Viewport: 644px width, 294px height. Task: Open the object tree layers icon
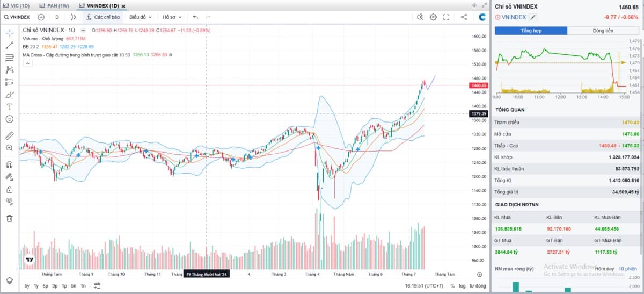[9, 280]
